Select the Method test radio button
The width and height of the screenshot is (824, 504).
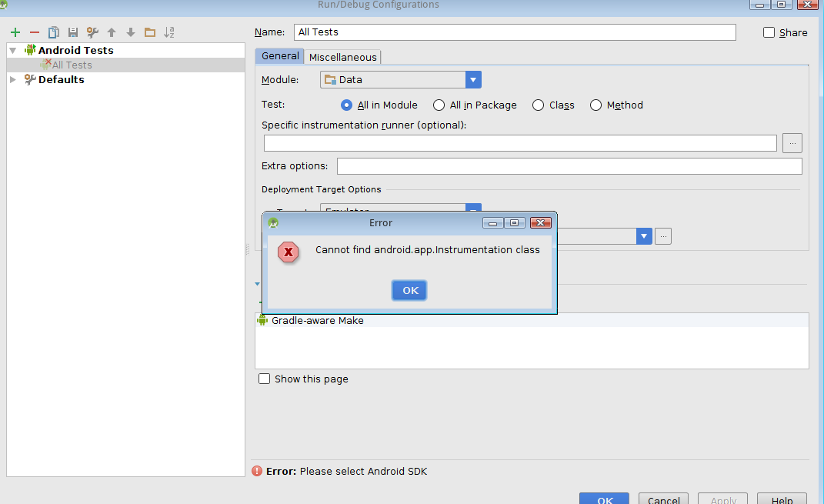(x=595, y=105)
